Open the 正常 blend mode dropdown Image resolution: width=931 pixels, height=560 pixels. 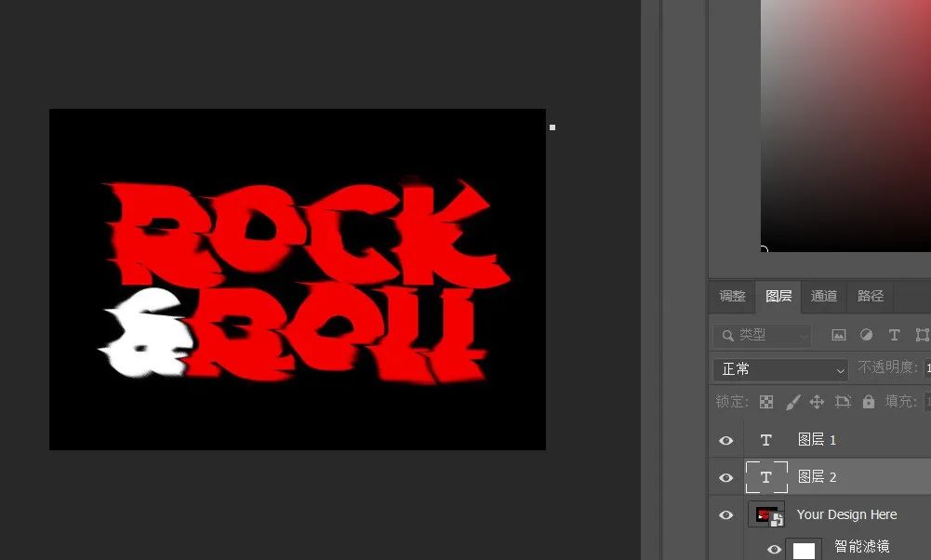[780, 369]
